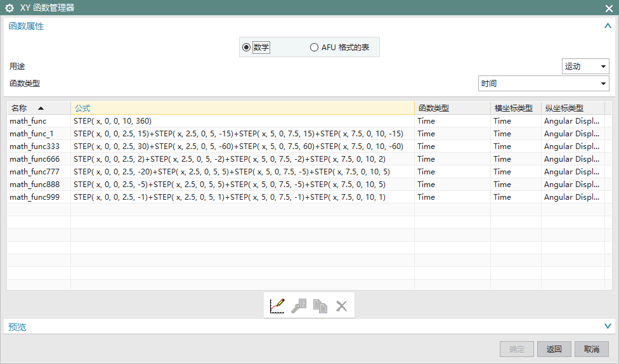
Task: Select the 数学 radio button
Action: point(246,48)
